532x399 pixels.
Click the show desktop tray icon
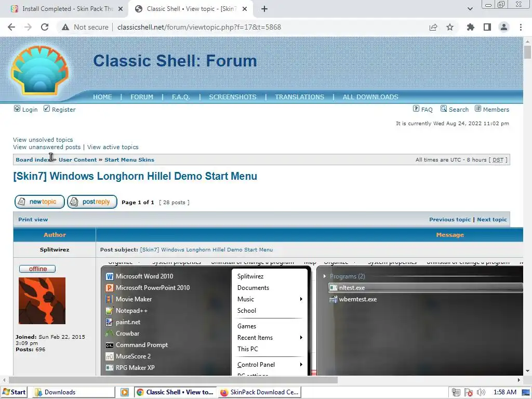pyautogui.click(x=526, y=392)
